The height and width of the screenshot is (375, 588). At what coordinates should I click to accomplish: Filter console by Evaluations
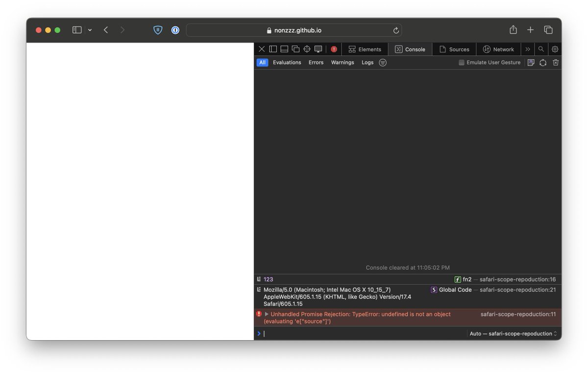click(x=287, y=62)
